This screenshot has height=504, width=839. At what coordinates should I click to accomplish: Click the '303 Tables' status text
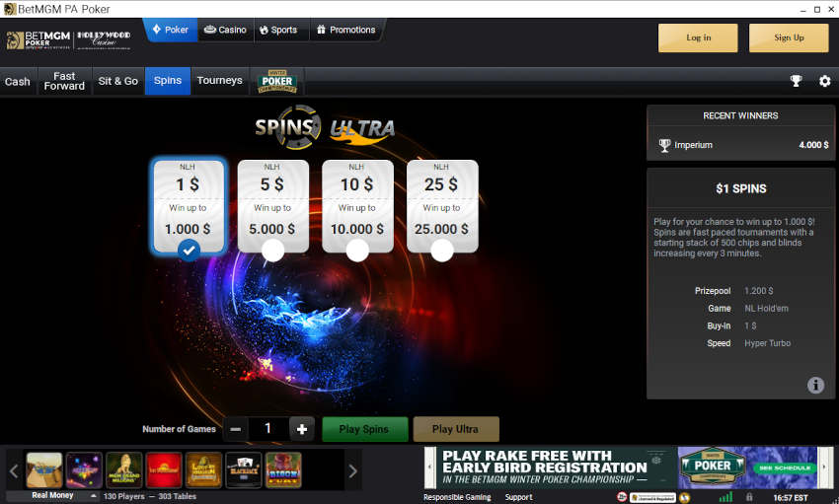177,496
